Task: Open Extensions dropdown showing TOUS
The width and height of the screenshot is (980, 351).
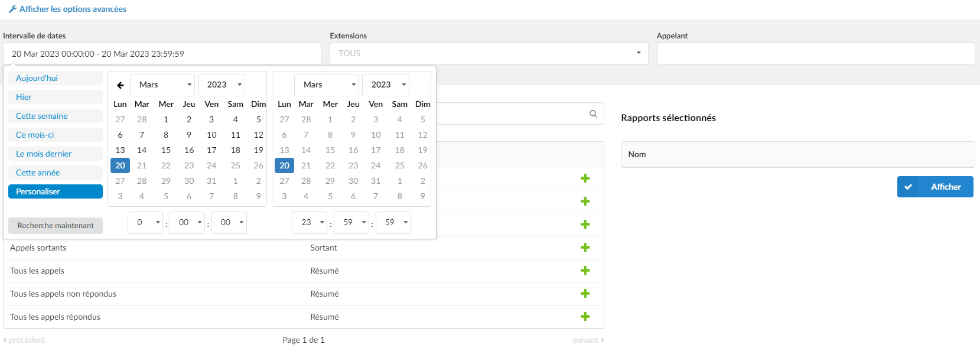Action: (489, 54)
